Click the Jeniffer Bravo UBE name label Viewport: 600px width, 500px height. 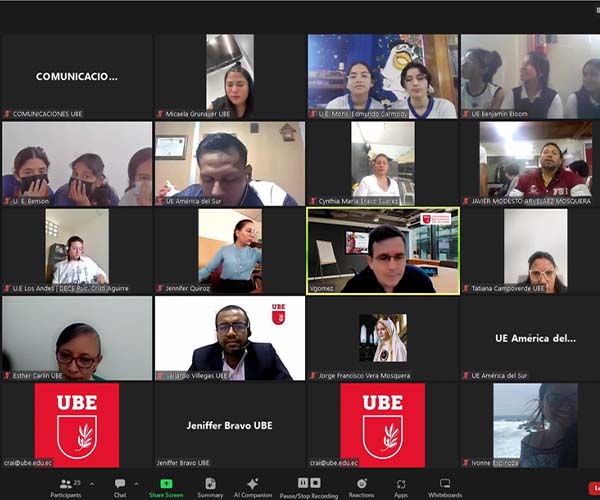click(x=183, y=463)
